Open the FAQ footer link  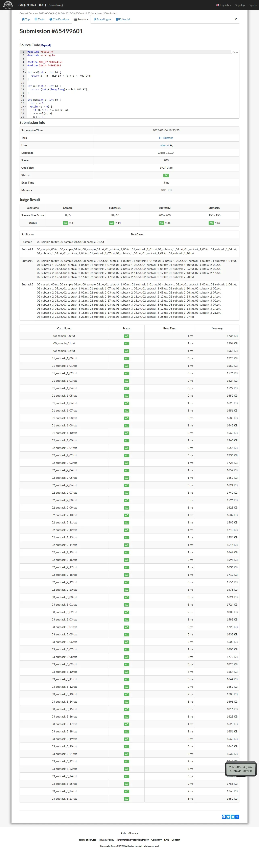[x=167, y=840]
